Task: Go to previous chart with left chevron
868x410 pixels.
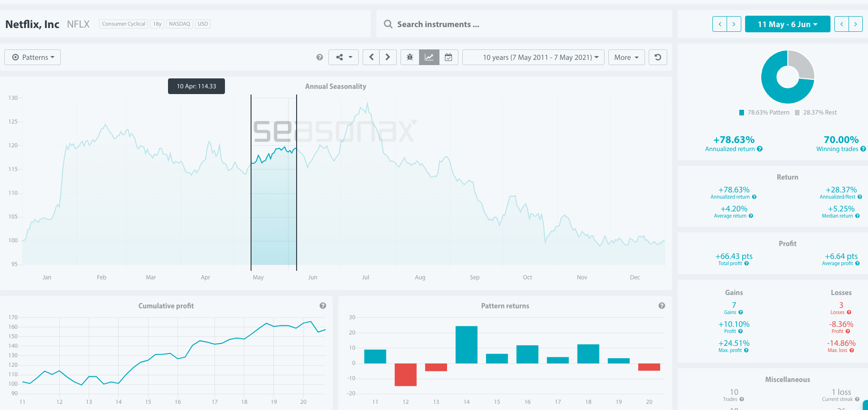Action: pos(371,57)
